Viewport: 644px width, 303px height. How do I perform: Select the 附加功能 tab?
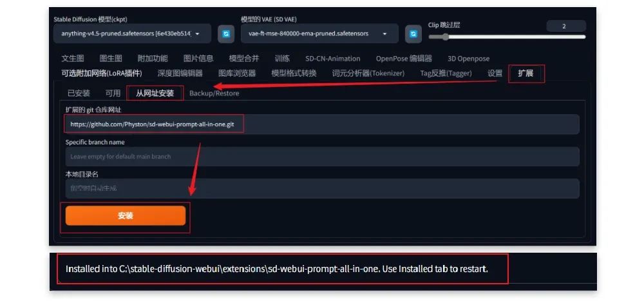pyautogui.click(x=153, y=59)
